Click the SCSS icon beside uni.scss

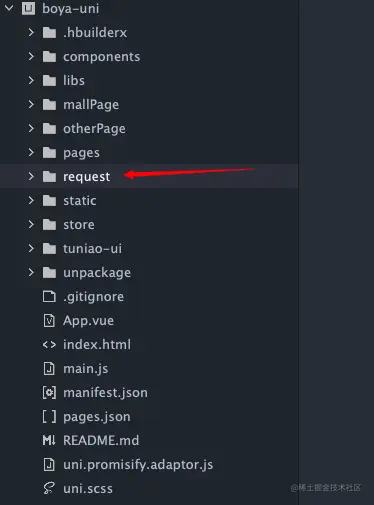click(x=49, y=489)
